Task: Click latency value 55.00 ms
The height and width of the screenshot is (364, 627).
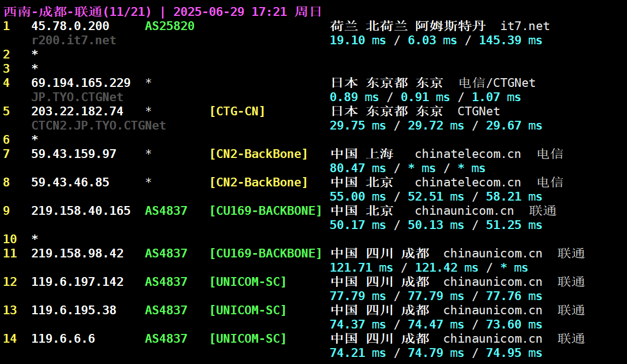Action: [358, 196]
